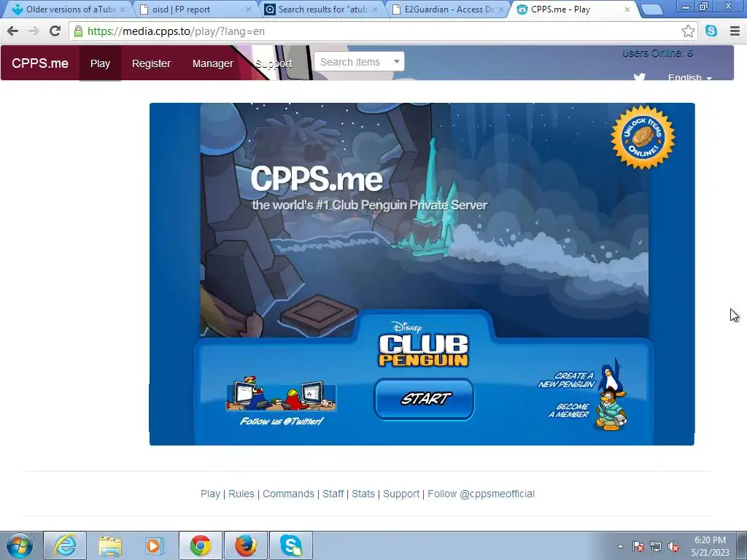Click Become a Member text
The width and height of the screenshot is (747, 560).
(x=569, y=411)
